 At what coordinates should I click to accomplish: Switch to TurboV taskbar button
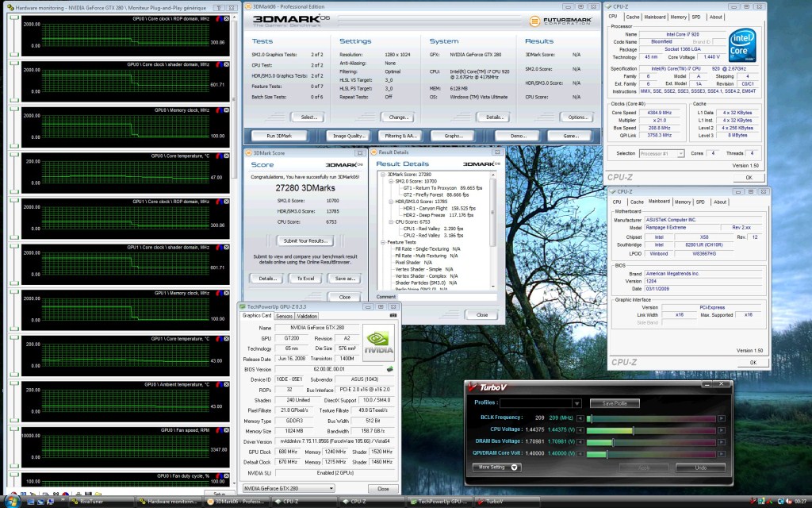[x=505, y=502]
